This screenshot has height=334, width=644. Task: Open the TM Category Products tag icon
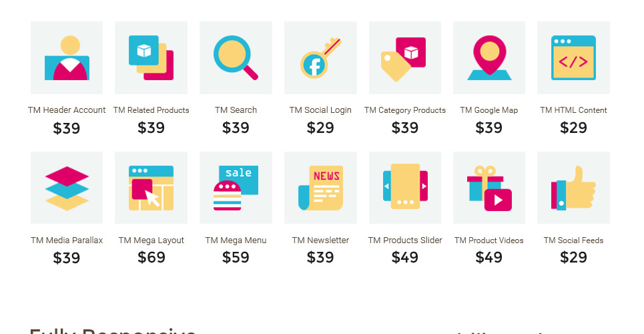click(x=404, y=57)
